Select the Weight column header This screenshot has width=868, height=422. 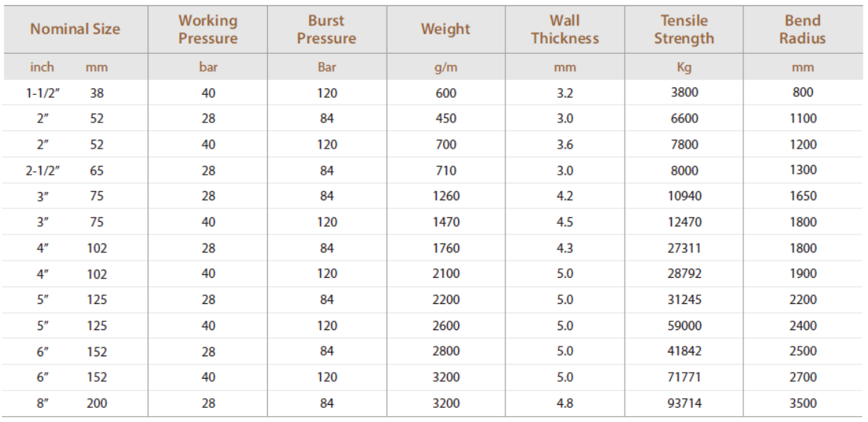[446, 29]
